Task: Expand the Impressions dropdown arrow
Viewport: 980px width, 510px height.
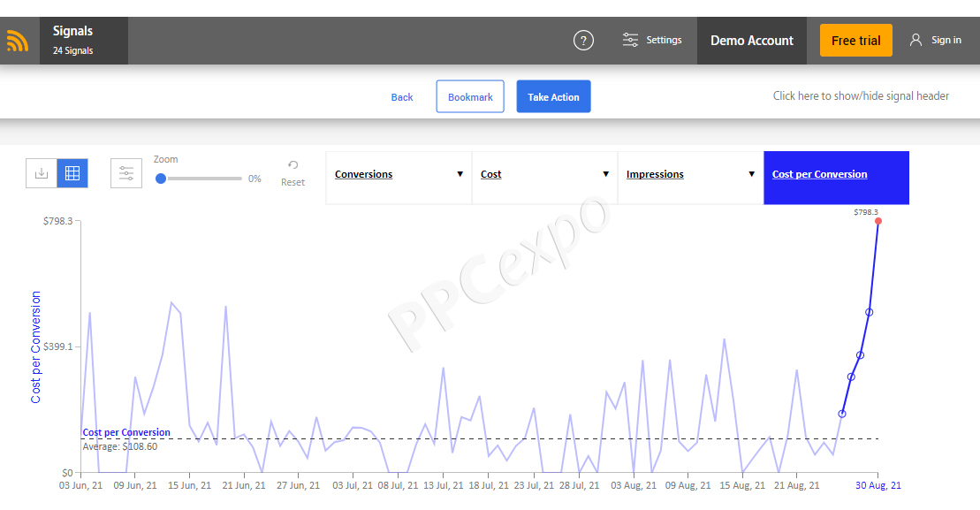Action: click(x=751, y=174)
